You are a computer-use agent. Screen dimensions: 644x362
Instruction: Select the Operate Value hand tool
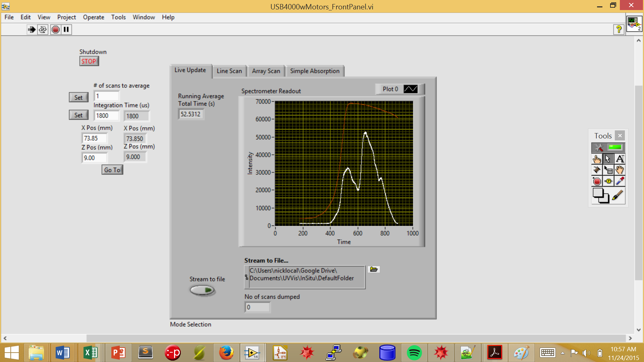point(597,159)
